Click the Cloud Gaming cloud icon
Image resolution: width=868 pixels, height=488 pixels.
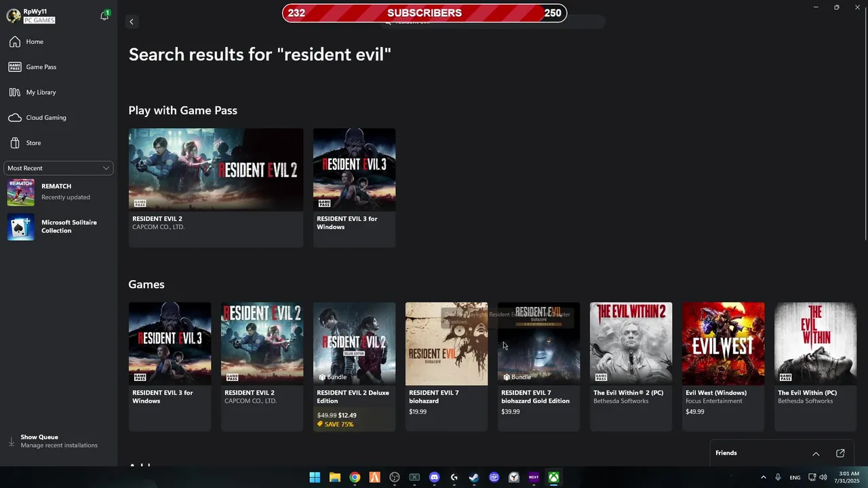click(x=15, y=118)
